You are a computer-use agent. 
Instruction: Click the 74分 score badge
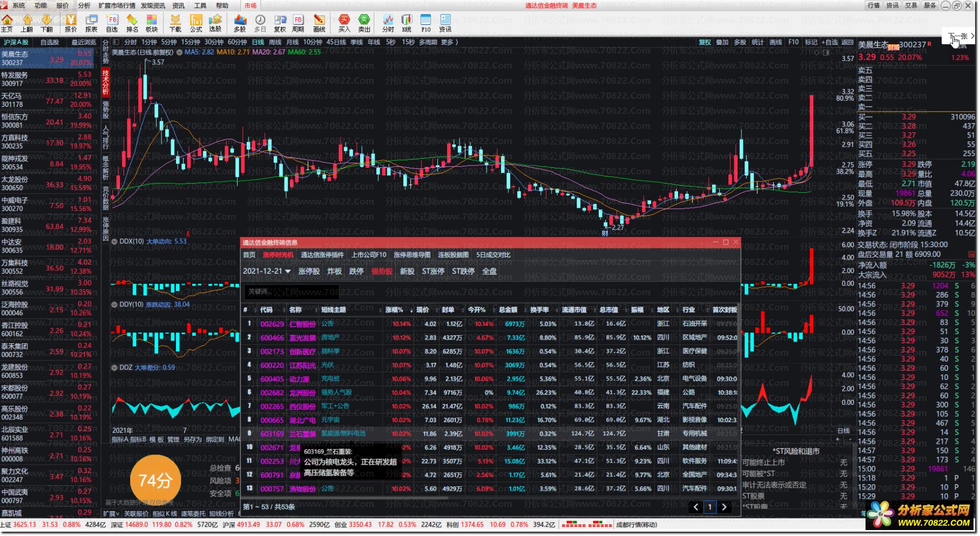pos(156,480)
